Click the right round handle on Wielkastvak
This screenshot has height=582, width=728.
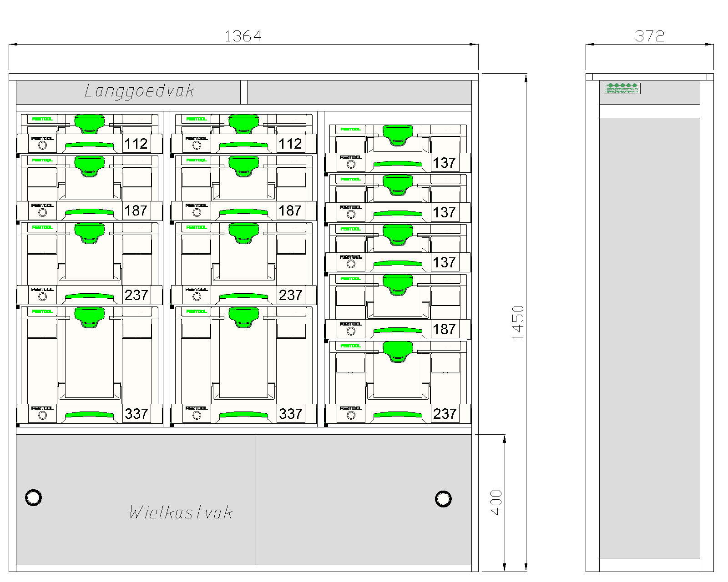coord(443,499)
